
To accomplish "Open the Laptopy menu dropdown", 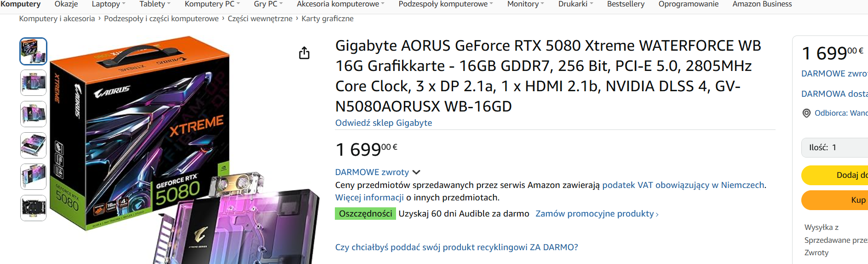I will (109, 4).
